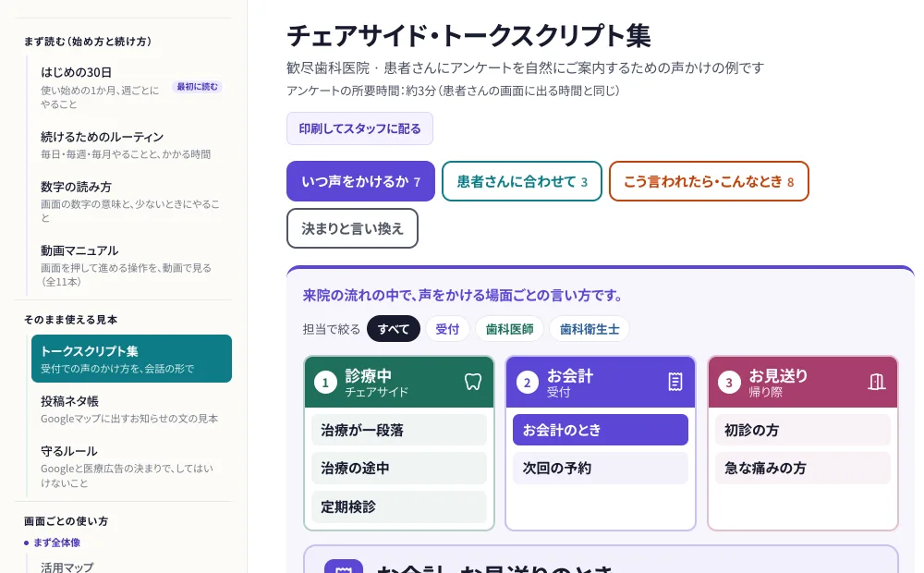
Task: Click the お会計 受付 card header
Action: tap(601, 382)
